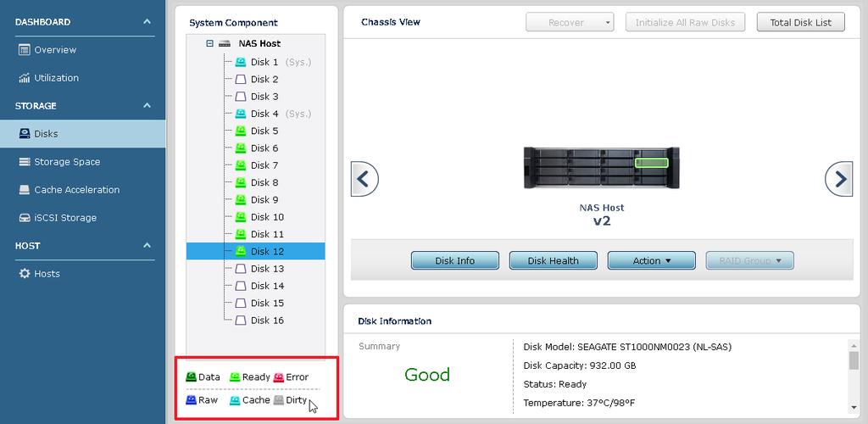Image resolution: width=868 pixels, height=424 pixels.
Task: Select the Disk 10 label in the tree
Action: (267, 216)
